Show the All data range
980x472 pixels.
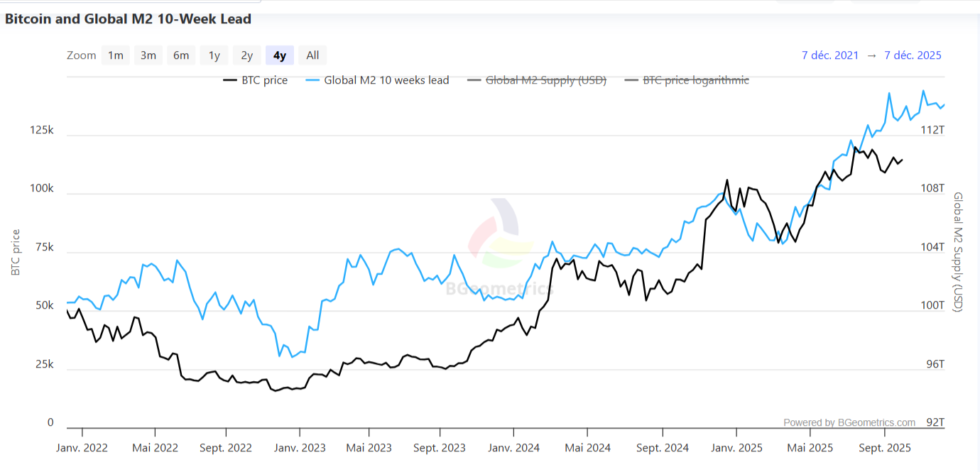[x=312, y=55]
